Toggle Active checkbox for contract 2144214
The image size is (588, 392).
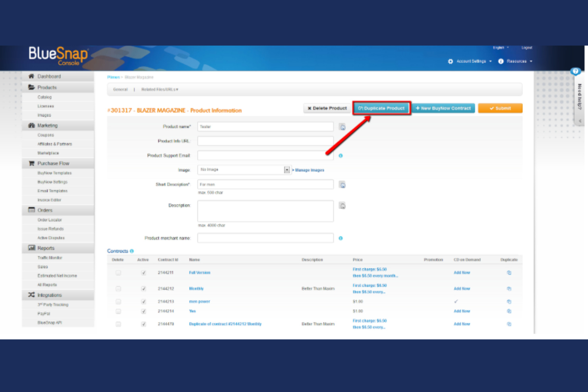coord(143,311)
